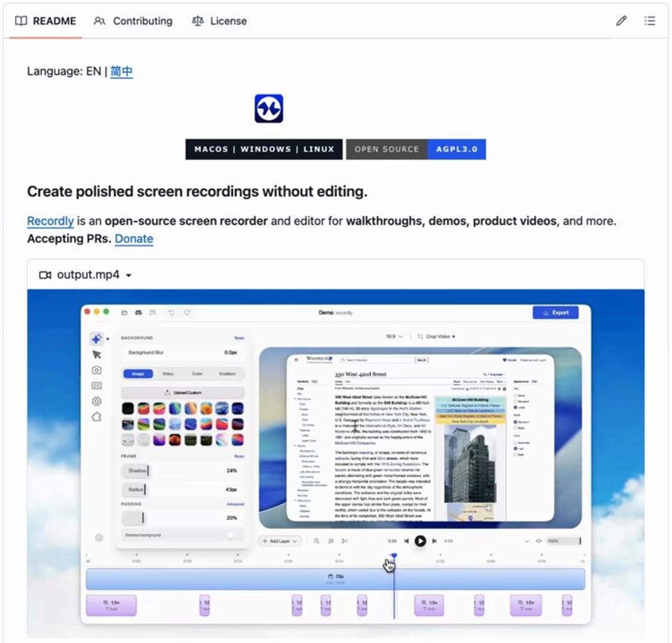Open the Add Layer dropdown

[x=279, y=541]
